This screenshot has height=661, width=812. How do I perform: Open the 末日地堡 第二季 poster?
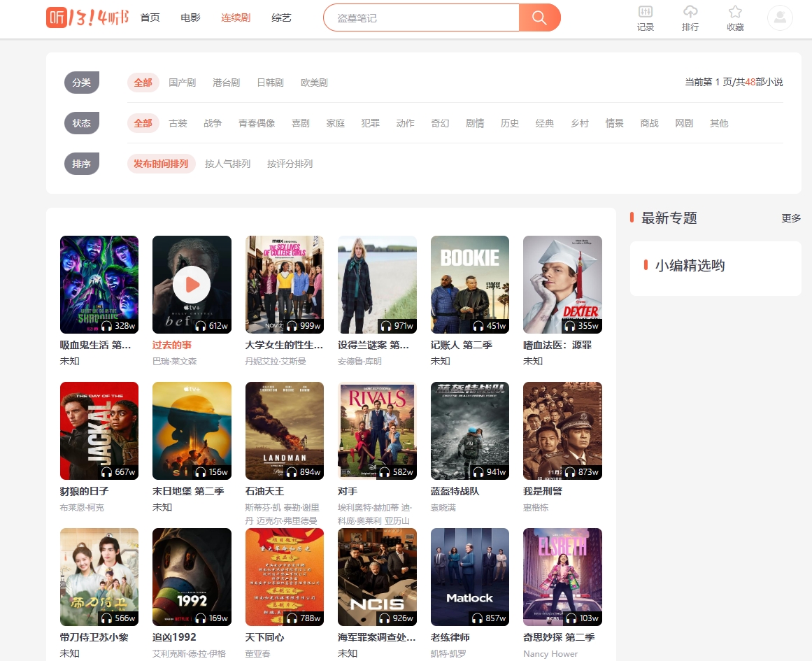coord(192,430)
